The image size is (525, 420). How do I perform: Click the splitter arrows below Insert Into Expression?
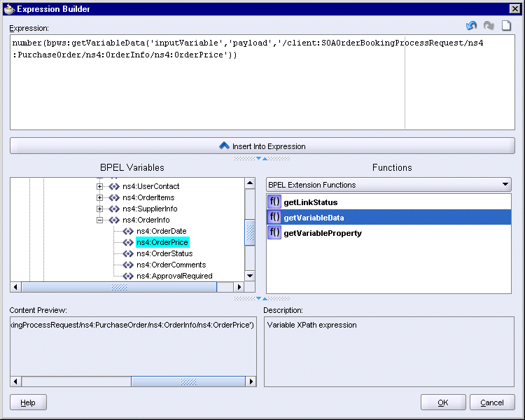coord(262,158)
